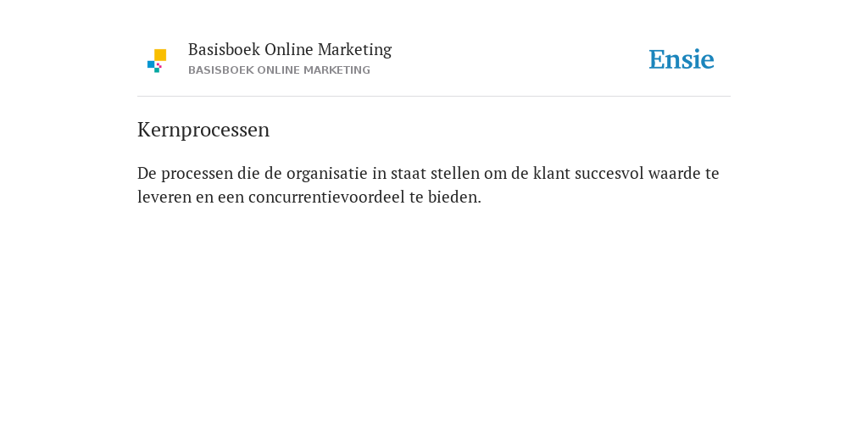868x434 pixels.
Task: Click the small teal square in the logo
Action: coord(157,70)
